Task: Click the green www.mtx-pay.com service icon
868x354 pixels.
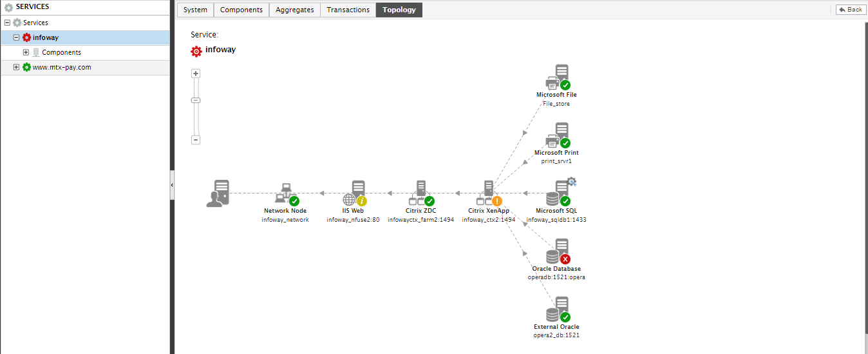Action: click(x=26, y=67)
